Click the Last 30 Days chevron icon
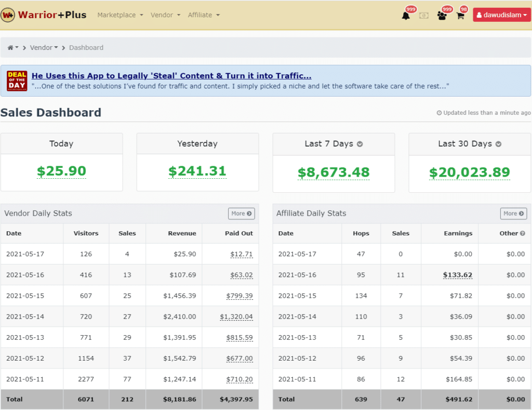This screenshot has height=410, width=532. [498, 144]
